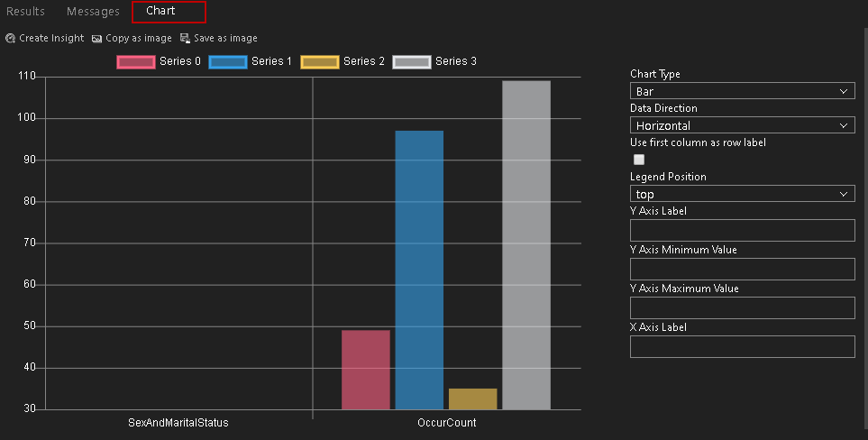This screenshot has width=868, height=440.
Task: Expand the Legend Position dropdown
Action: (742, 194)
